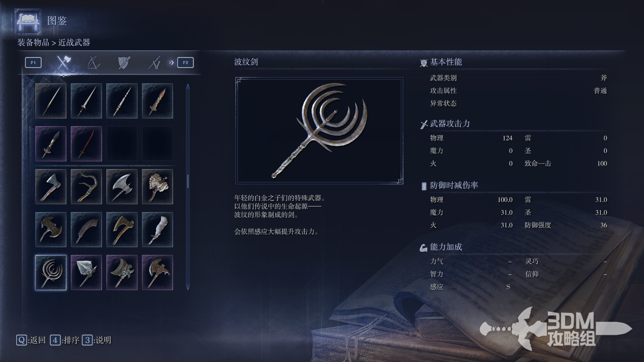Select the red bloody spear icon
The width and height of the screenshot is (644, 362).
(x=86, y=144)
